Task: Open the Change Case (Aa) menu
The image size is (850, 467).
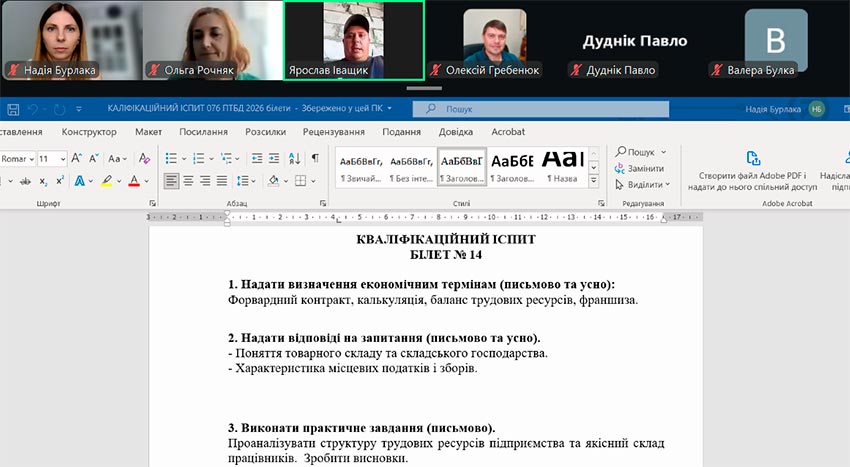Action: [117, 158]
